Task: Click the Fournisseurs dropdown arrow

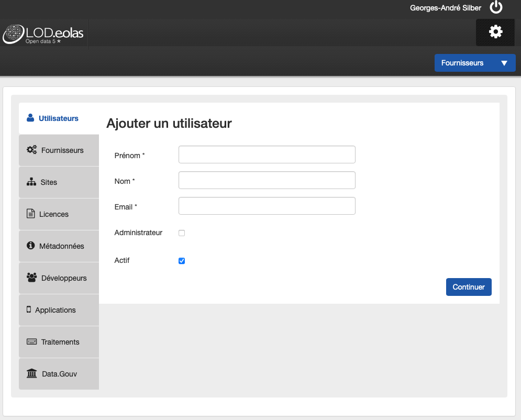Action: [x=504, y=63]
